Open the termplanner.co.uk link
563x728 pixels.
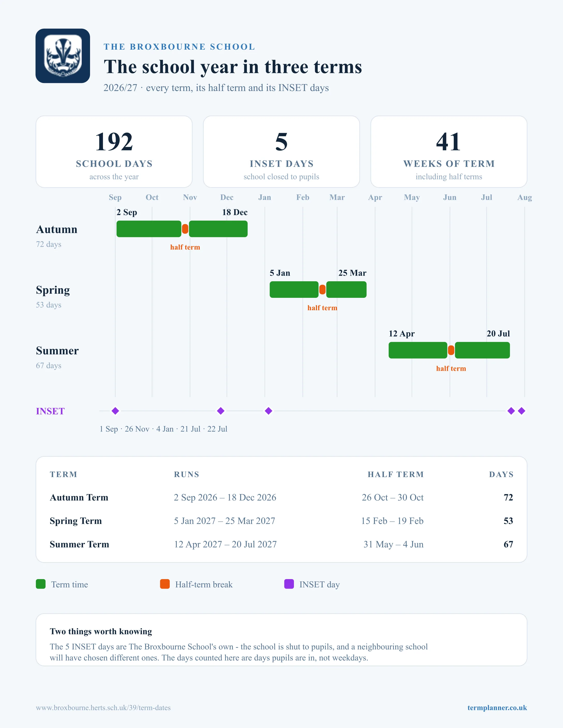[x=497, y=708]
